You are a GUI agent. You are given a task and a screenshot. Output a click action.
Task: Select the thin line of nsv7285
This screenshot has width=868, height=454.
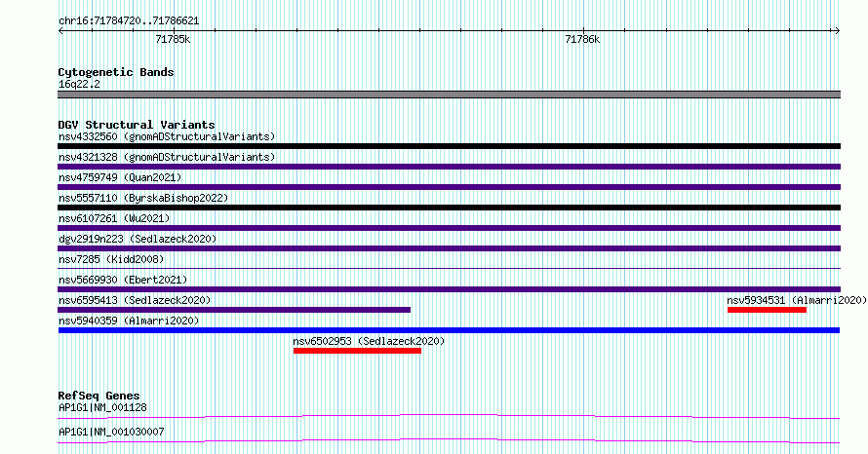tap(449, 269)
